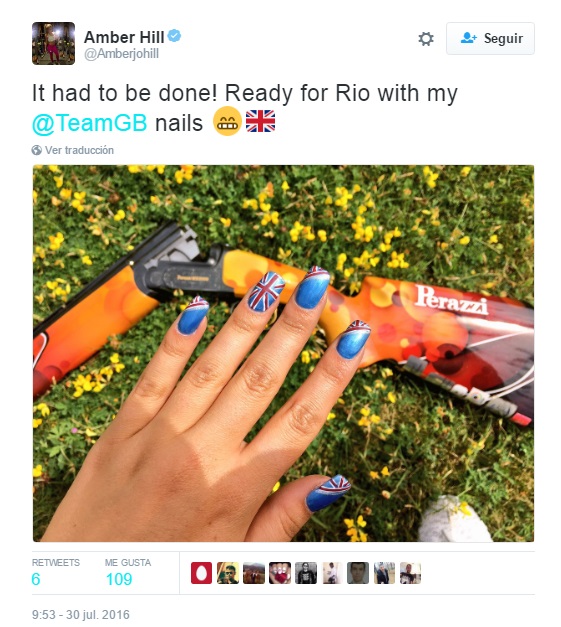Click the third liker avatar with a landscape photo
This screenshot has height=627, width=561.
pos(254,573)
